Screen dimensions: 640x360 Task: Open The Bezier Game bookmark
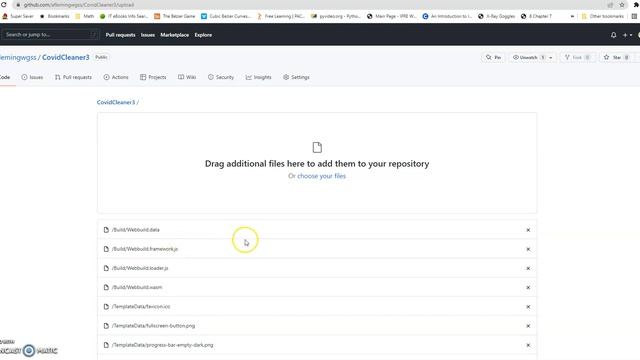pyautogui.click(x=175, y=16)
